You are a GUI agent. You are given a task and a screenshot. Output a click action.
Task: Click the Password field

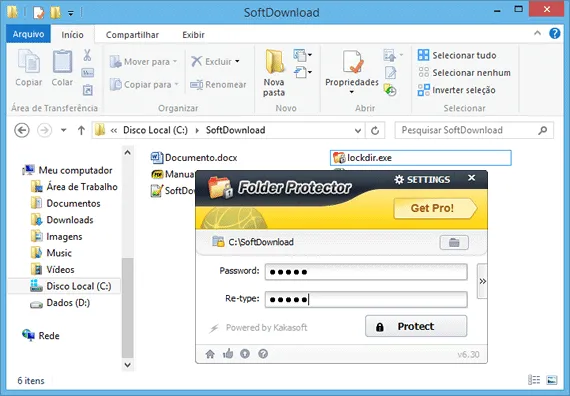coord(366,272)
